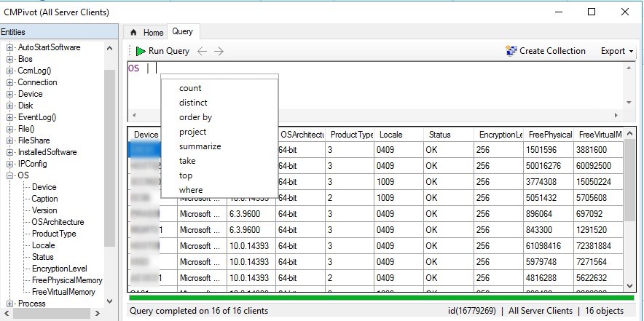Expand the Bios entity node

[10, 59]
